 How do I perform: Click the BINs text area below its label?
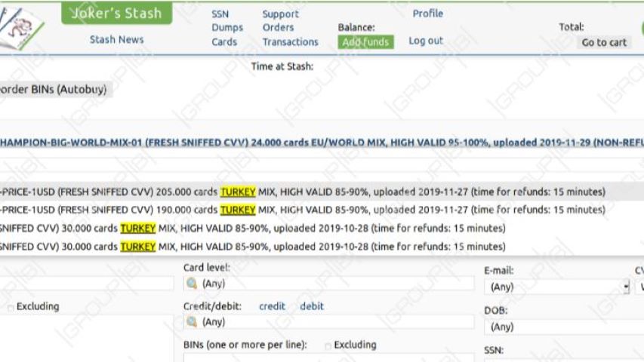(x=328, y=357)
